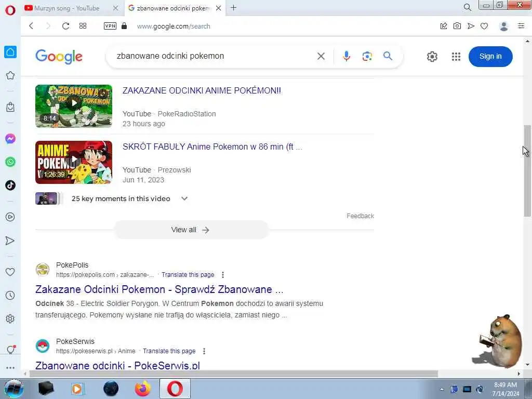The image size is (532, 399).
Task: Open WhatsApp in sidebar
Action: 10,162
